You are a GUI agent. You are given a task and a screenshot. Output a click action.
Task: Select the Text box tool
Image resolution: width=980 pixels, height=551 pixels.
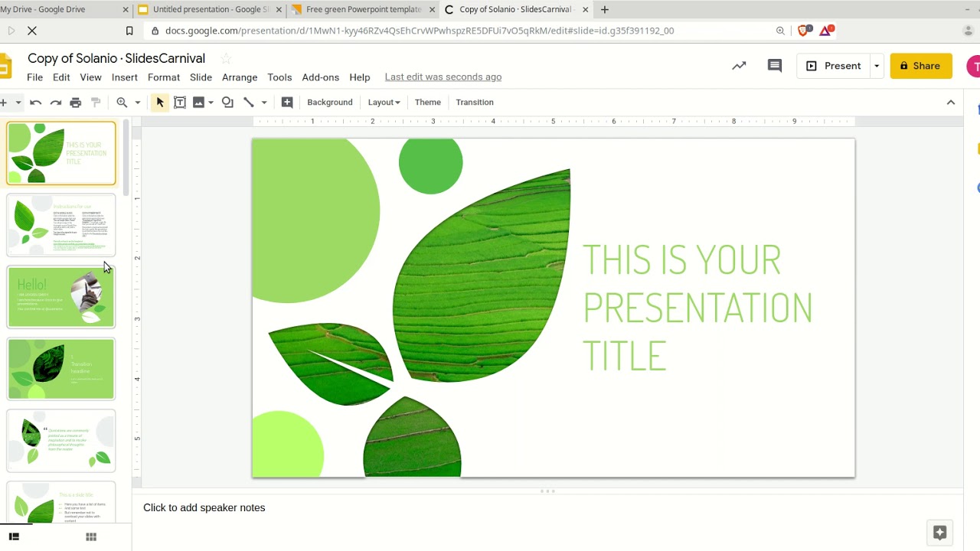pyautogui.click(x=180, y=103)
